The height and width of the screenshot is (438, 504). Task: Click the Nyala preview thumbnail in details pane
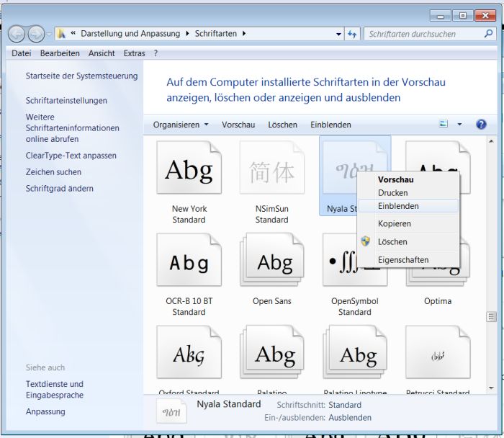click(x=171, y=411)
